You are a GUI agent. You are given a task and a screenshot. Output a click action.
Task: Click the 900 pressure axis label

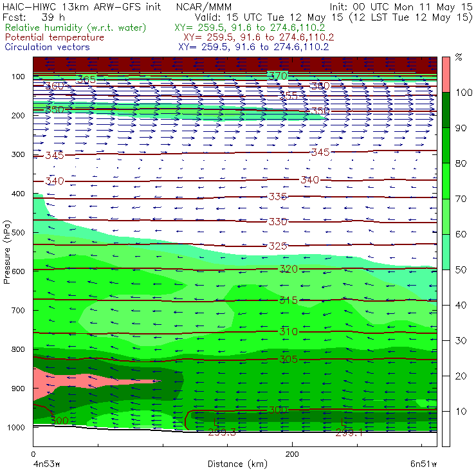(18, 389)
